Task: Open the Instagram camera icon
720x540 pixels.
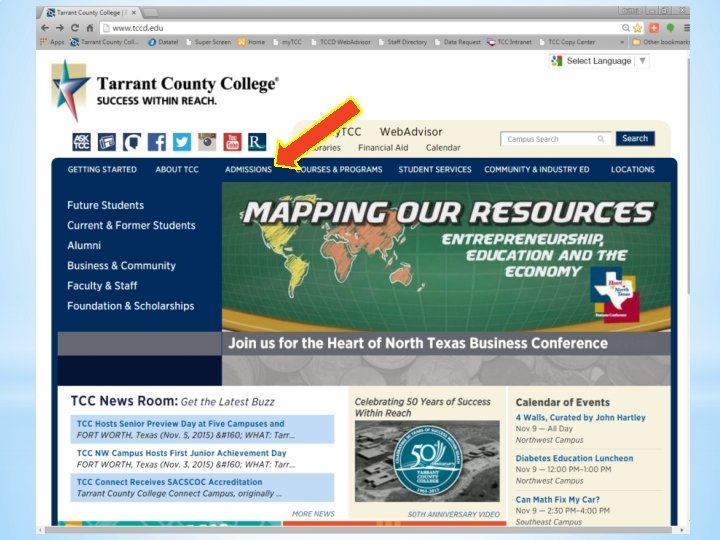Action: tap(207, 142)
